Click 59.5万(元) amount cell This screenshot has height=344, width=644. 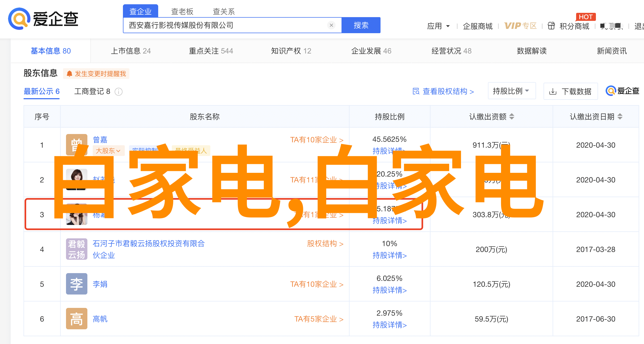pyautogui.click(x=491, y=319)
